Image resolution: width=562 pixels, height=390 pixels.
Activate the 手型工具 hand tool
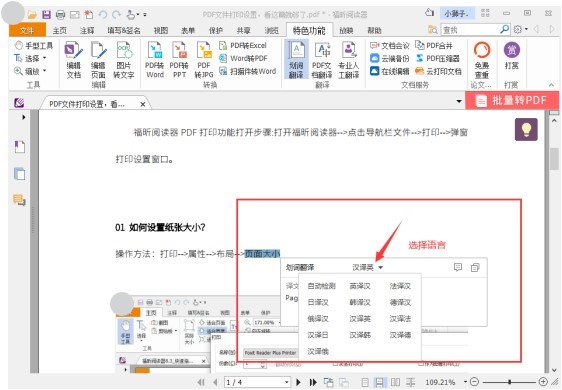pyautogui.click(x=34, y=46)
